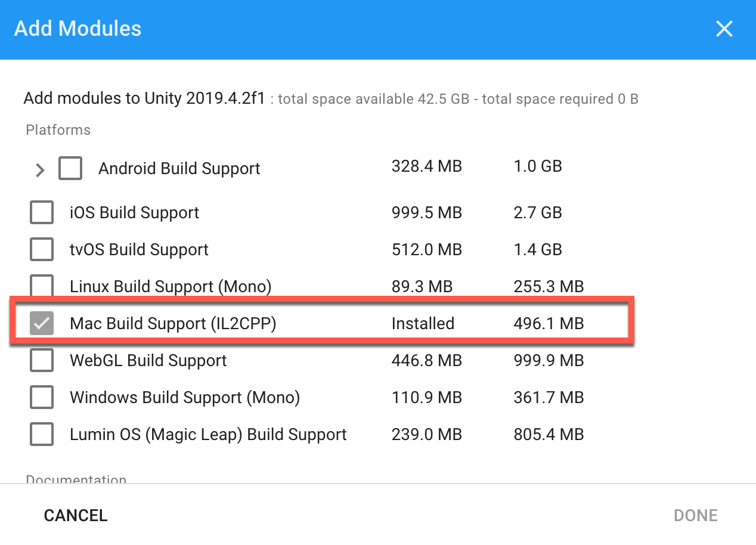Click Add modules to Unity 2019.4.2f1 text
The image size is (756, 545).
tap(144, 98)
